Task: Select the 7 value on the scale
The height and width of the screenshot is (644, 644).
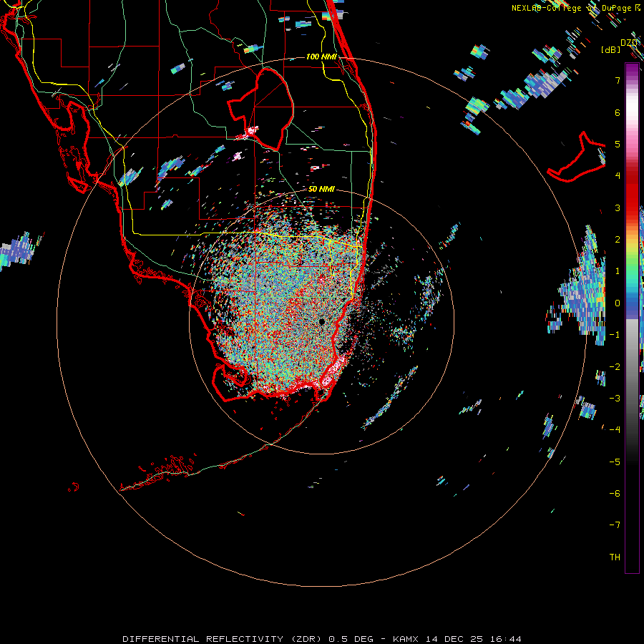Action: (618, 80)
